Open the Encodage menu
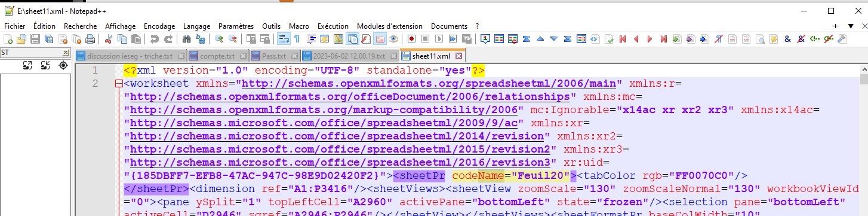868x216 pixels. [159, 26]
